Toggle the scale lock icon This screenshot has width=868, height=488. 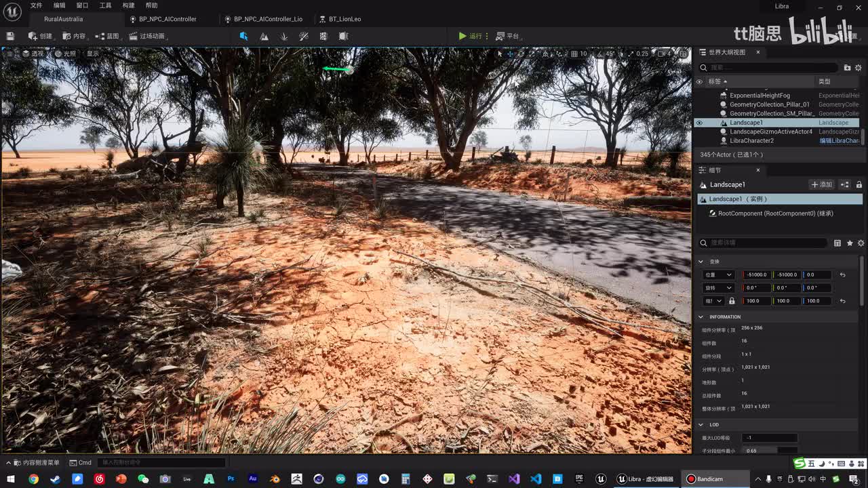pyautogui.click(x=732, y=301)
